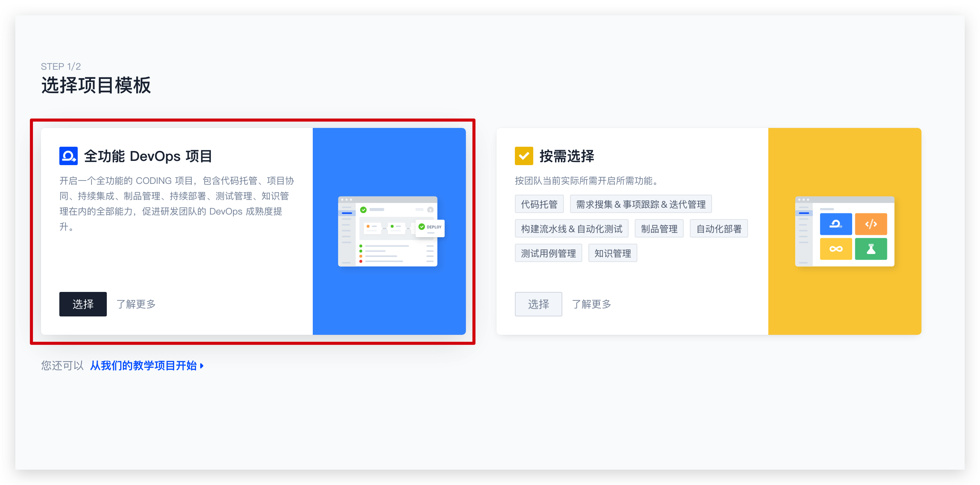The image size is (980, 485).
Task: Open 了解更多 for the 按需选择 template
Action: pos(591,304)
